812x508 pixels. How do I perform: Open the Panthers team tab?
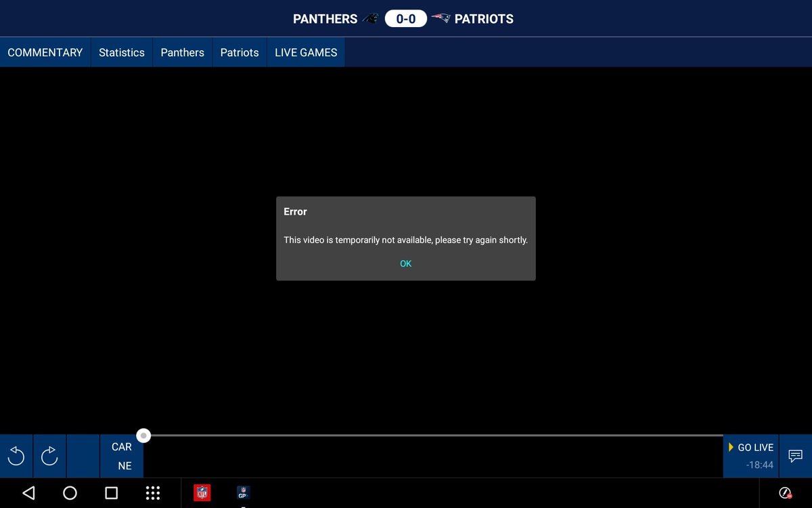tap(183, 52)
